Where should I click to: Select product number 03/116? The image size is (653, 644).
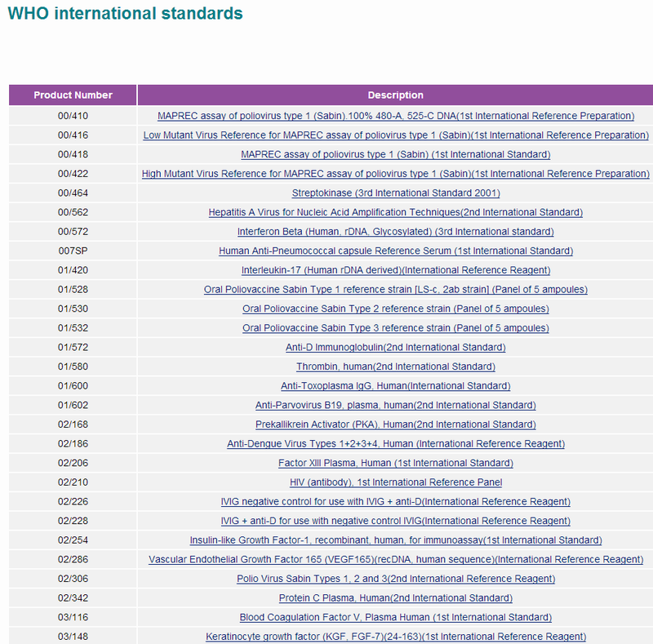click(73, 617)
